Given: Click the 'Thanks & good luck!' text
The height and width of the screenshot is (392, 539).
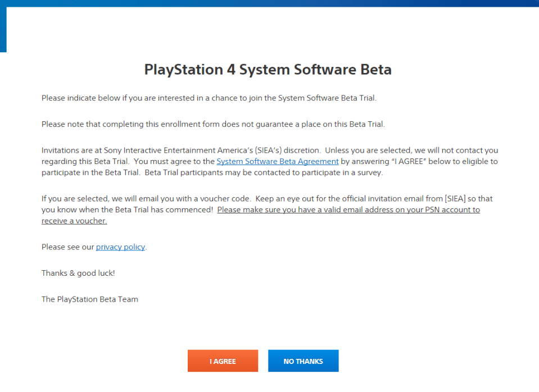Looking at the screenshot, I should tap(78, 273).
